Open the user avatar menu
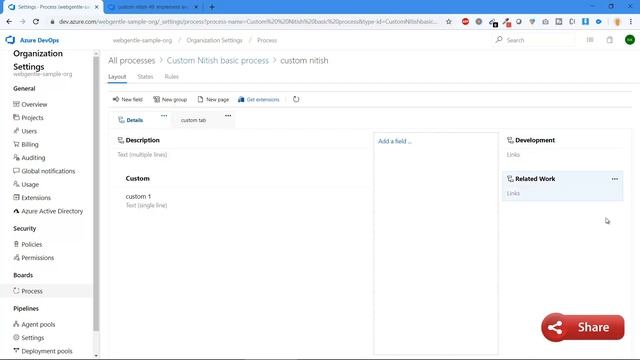Screen dimensions: 640x360 click(x=630, y=40)
